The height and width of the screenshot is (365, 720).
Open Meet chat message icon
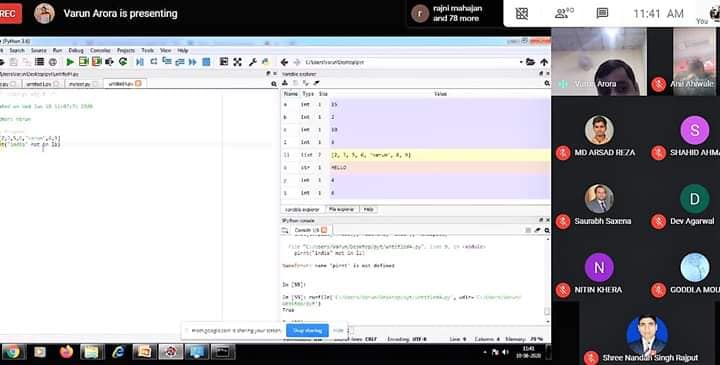602,13
